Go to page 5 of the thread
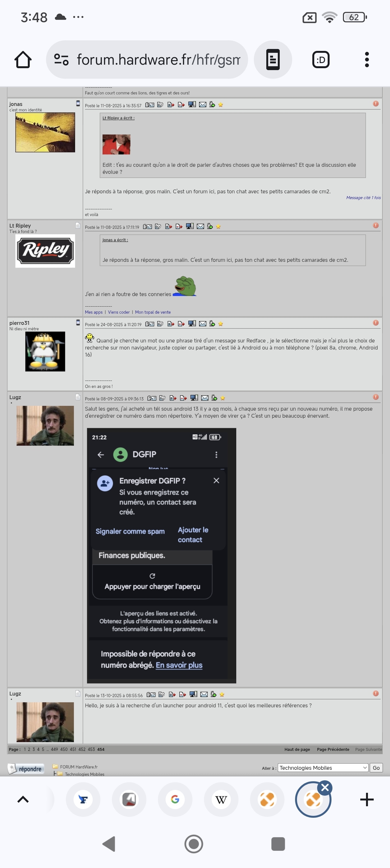Viewport: 390px width, 868px height. tap(43, 749)
